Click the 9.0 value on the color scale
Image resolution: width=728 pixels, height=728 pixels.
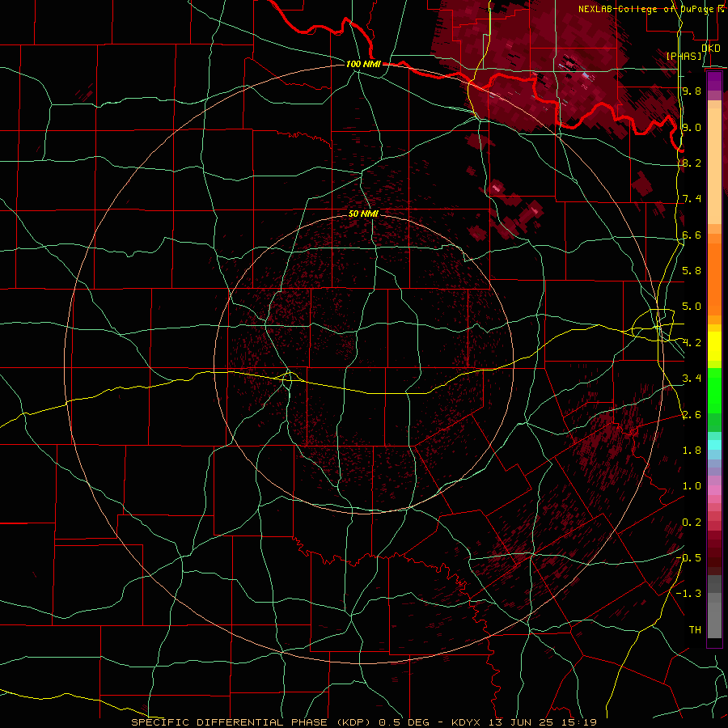click(x=692, y=127)
